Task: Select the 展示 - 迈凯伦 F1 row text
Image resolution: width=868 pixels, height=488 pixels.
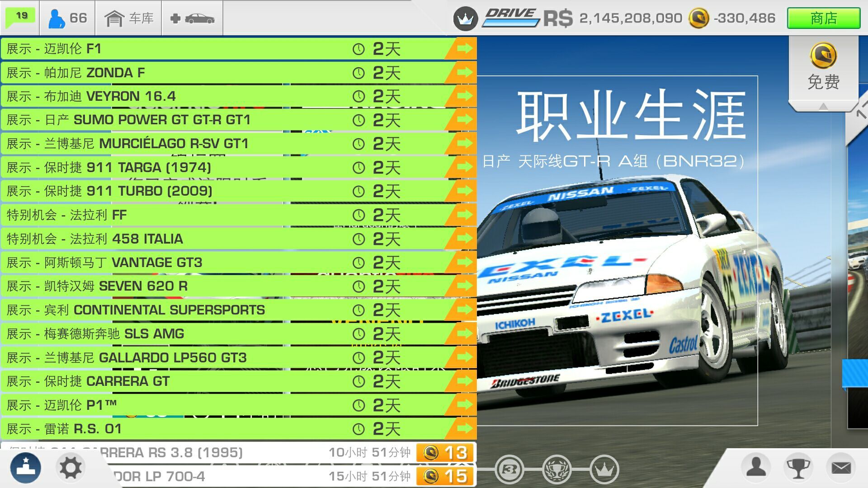Action: point(54,48)
